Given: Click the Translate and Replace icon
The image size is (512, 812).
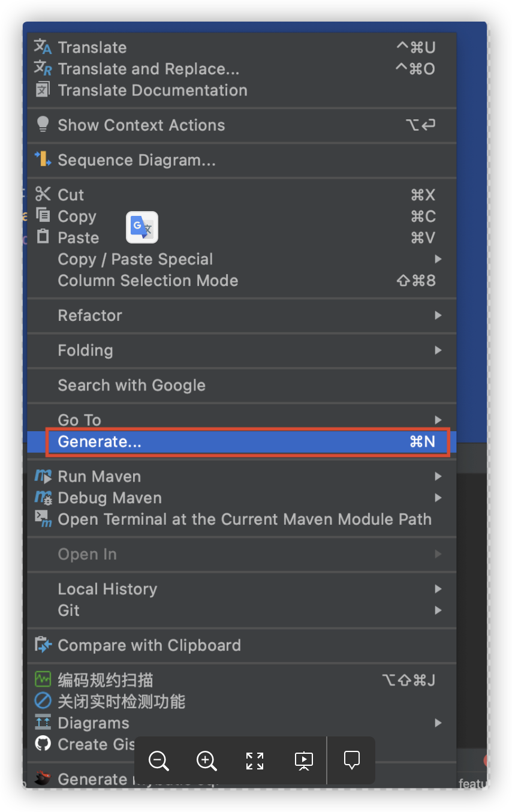Looking at the screenshot, I should pyautogui.click(x=43, y=68).
